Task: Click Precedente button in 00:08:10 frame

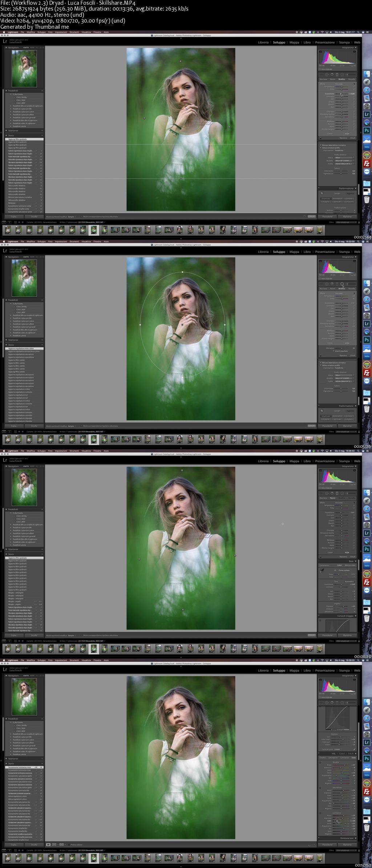Action: pos(327,635)
